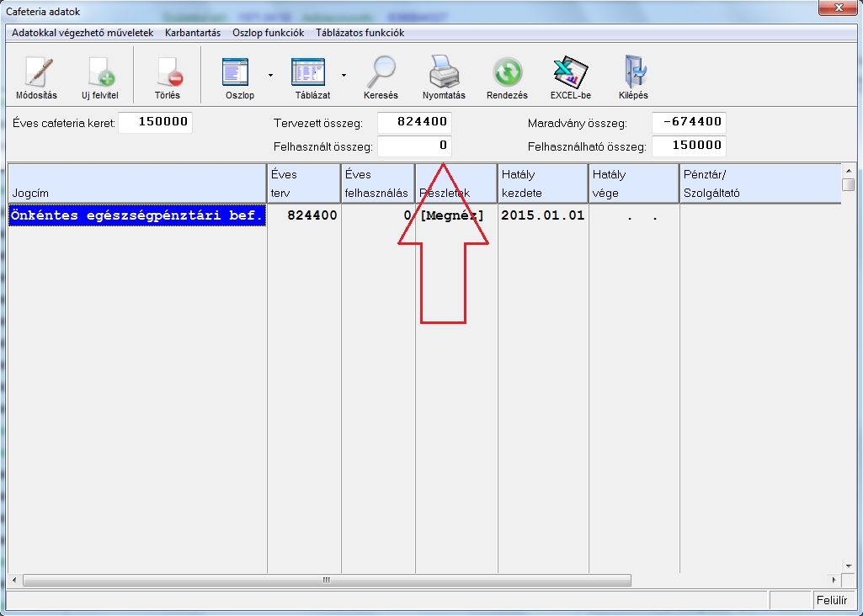
Task: Open Táblázatos funkciók menu
Action: [x=360, y=33]
